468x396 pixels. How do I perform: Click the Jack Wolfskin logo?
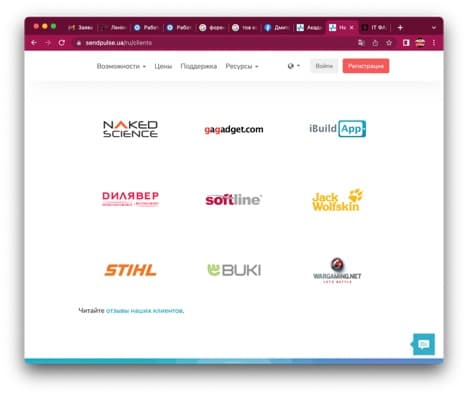337,200
